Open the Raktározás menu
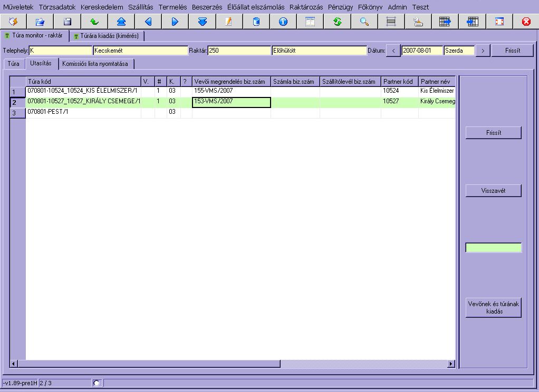This screenshot has height=392, width=539. [306, 7]
